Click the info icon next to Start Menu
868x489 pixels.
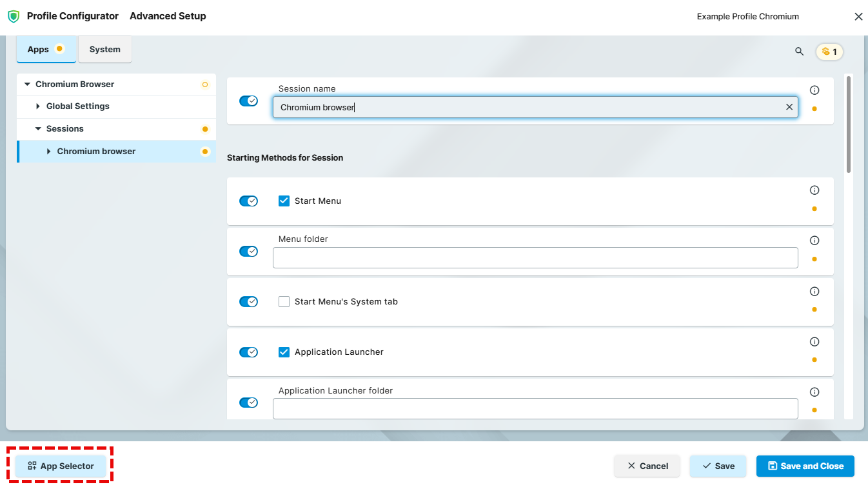814,190
